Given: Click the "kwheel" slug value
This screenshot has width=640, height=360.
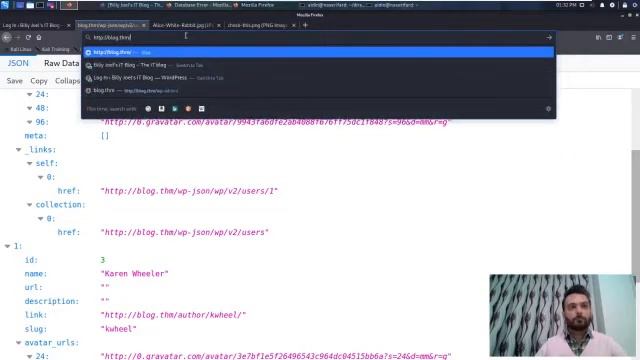Looking at the screenshot, I should pyautogui.click(x=118, y=329).
